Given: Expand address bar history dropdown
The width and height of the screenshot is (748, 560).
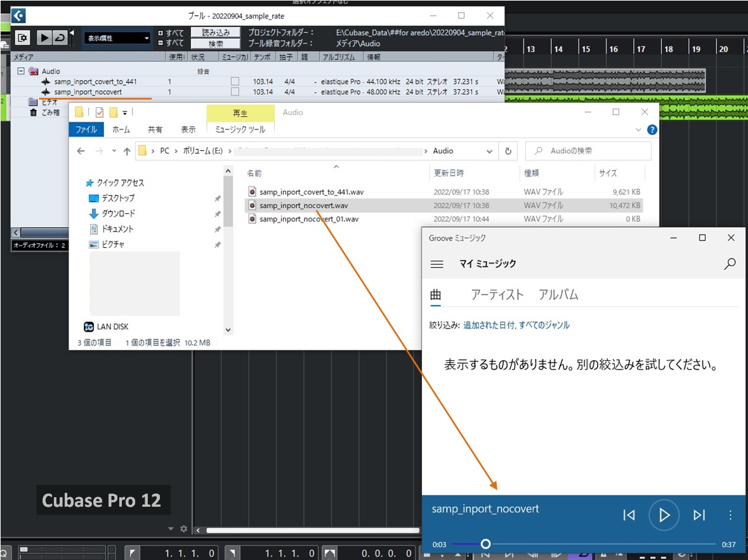Looking at the screenshot, I should coord(489,151).
